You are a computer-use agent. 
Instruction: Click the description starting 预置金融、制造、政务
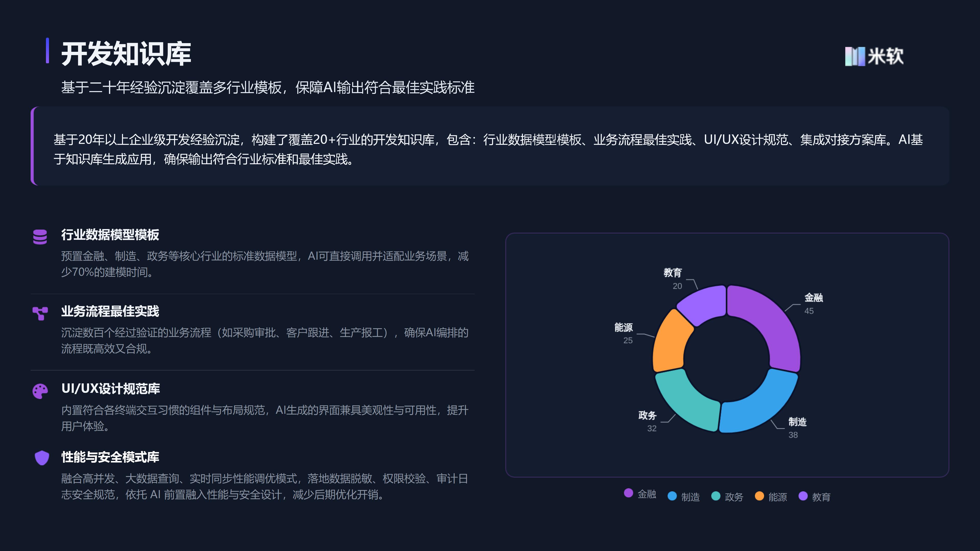(265, 264)
